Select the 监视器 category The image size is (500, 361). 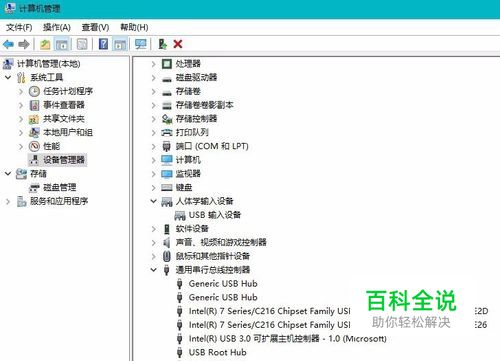(x=188, y=174)
